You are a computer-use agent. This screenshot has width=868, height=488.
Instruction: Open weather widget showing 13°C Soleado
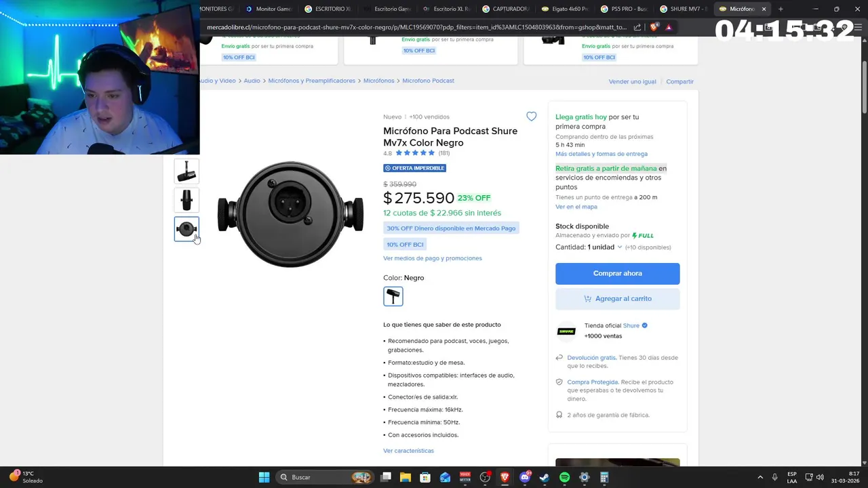[x=26, y=477]
